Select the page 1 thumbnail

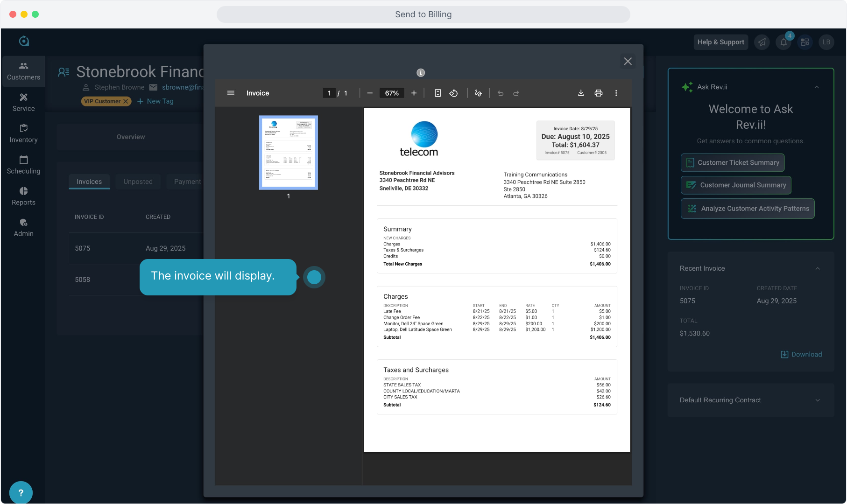[x=289, y=153]
